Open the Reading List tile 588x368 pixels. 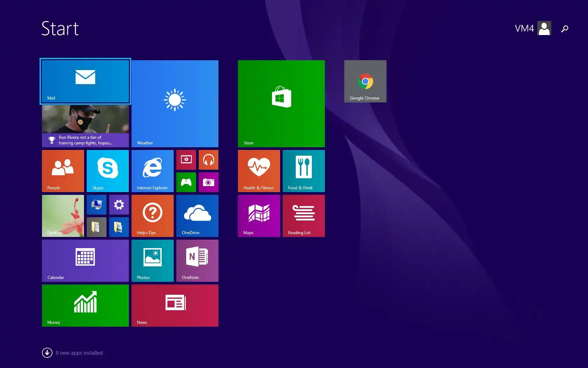click(x=304, y=216)
